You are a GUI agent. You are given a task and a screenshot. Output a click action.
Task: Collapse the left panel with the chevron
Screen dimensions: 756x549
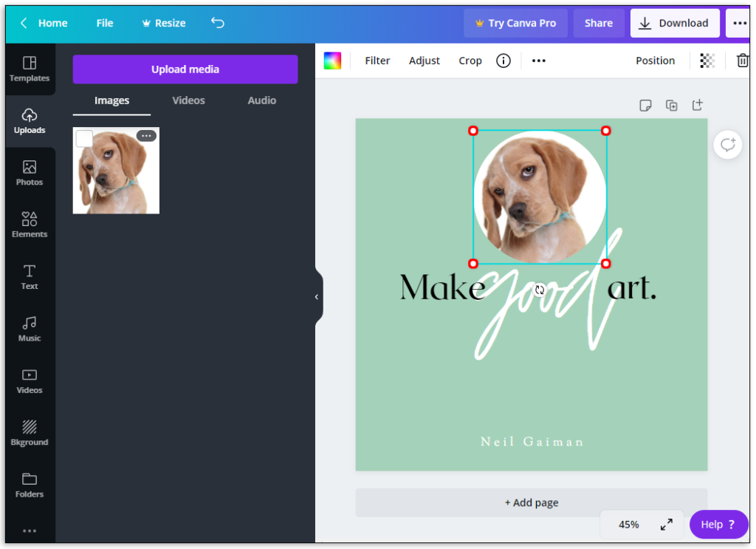317,295
